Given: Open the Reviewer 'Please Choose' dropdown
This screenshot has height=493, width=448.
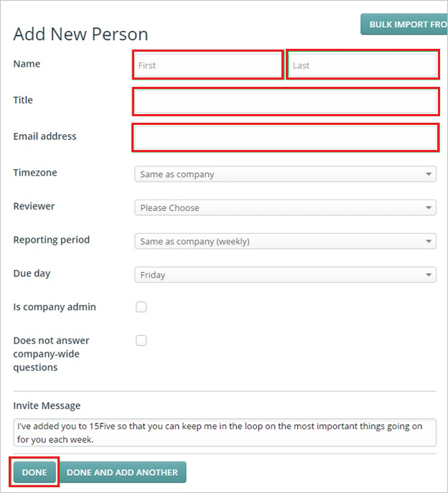Looking at the screenshot, I should (285, 207).
